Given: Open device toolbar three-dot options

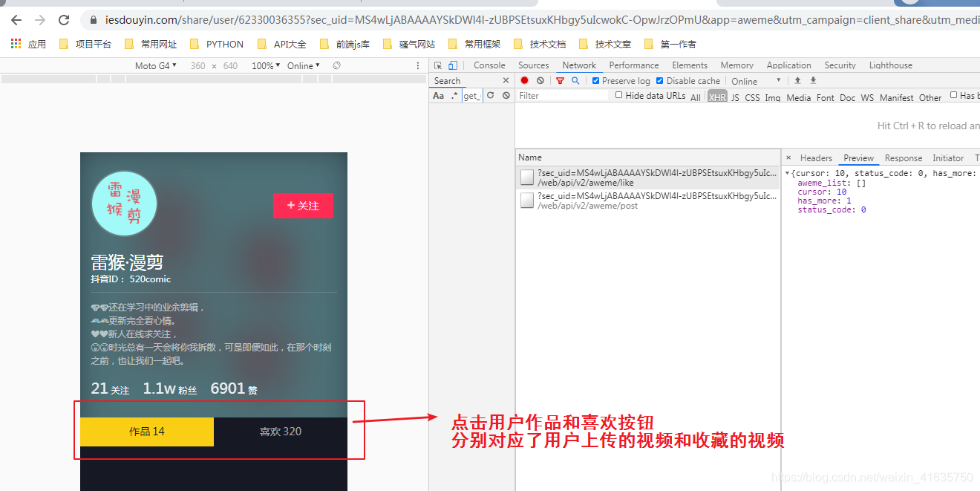Looking at the screenshot, I should pyautogui.click(x=418, y=65).
